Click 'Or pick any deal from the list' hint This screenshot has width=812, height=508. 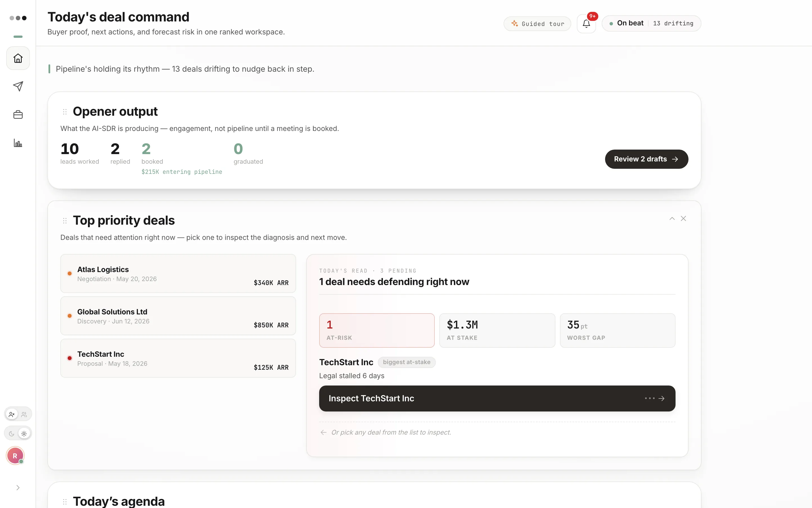391,432
